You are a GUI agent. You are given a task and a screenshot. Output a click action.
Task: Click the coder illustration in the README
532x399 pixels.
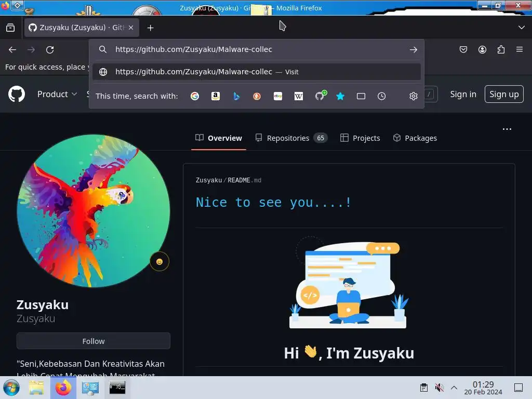(x=348, y=282)
